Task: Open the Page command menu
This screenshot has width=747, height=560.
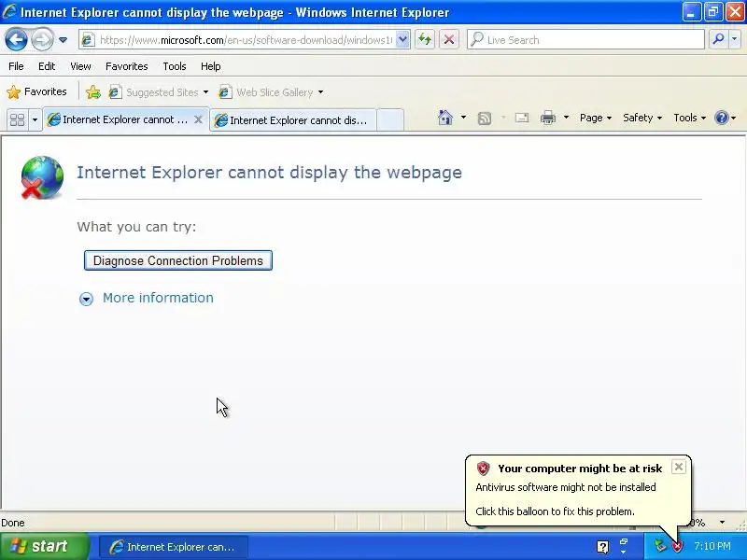Action: tap(595, 118)
